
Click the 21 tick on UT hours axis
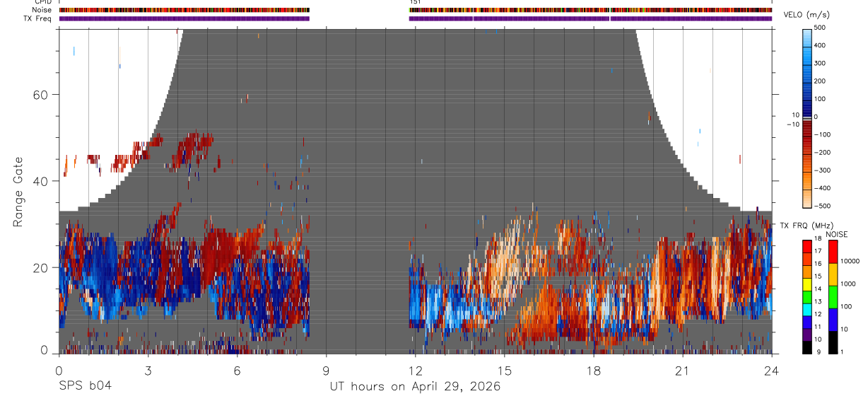683,370
